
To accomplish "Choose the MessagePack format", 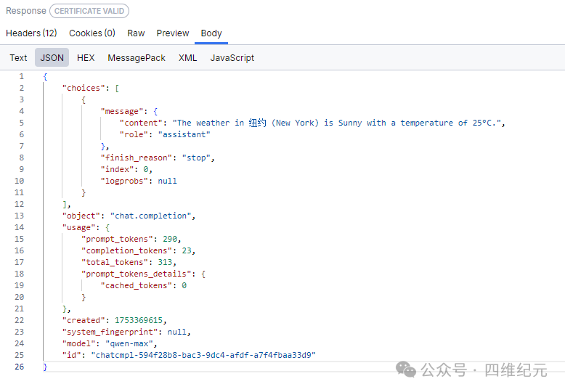I will point(137,57).
